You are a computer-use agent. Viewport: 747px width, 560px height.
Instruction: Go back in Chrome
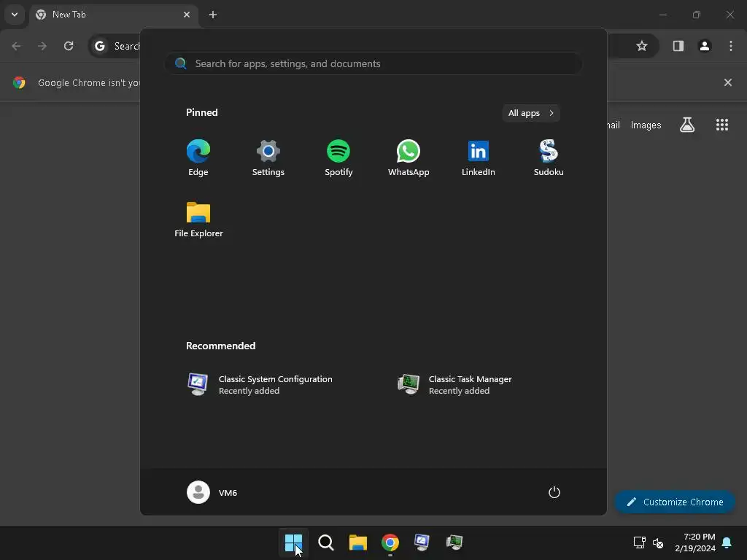(x=16, y=46)
